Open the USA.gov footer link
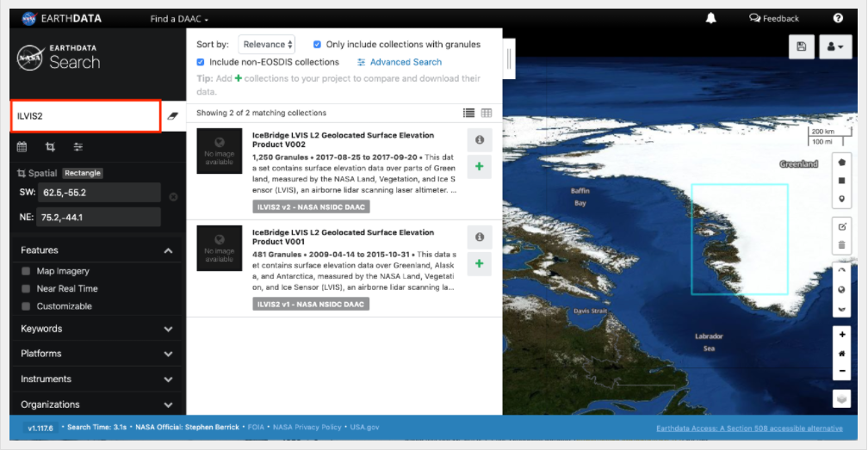868x450 pixels. (x=364, y=428)
